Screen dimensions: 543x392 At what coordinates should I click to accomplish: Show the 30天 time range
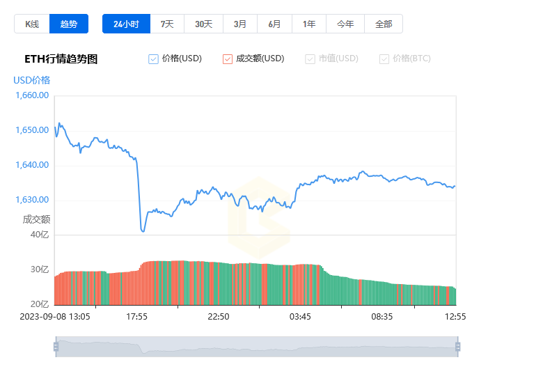click(203, 24)
